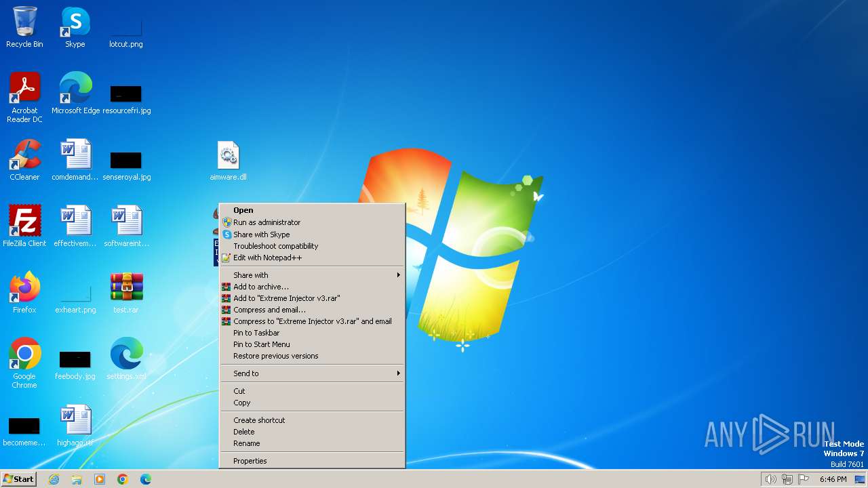This screenshot has width=868, height=488.
Task: Open Action Center flag tray icon
Action: (804, 479)
